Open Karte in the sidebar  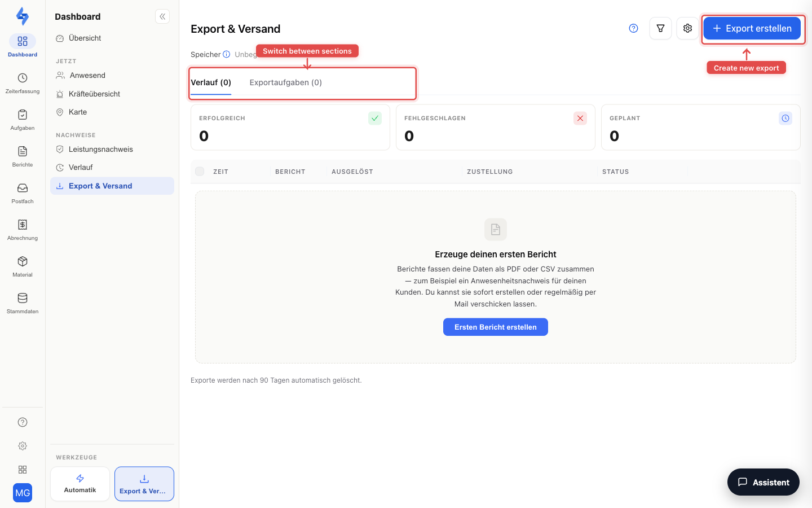(x=112, y=112)
